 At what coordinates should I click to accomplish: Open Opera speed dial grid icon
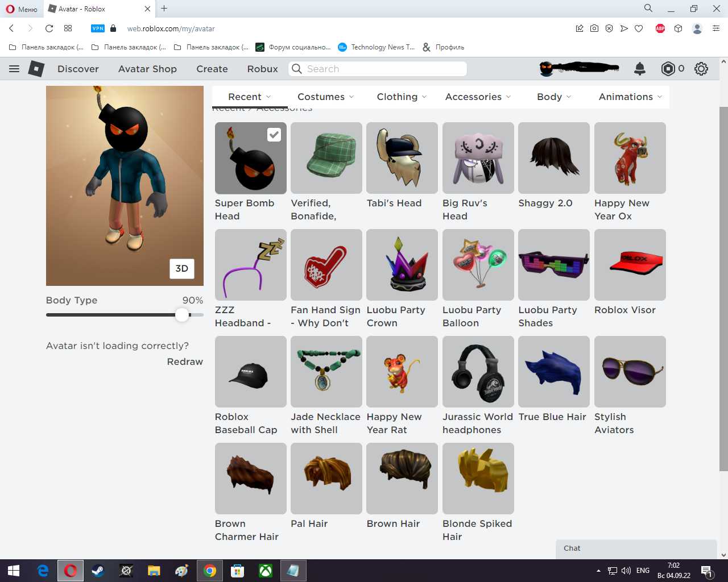[68, 28]
